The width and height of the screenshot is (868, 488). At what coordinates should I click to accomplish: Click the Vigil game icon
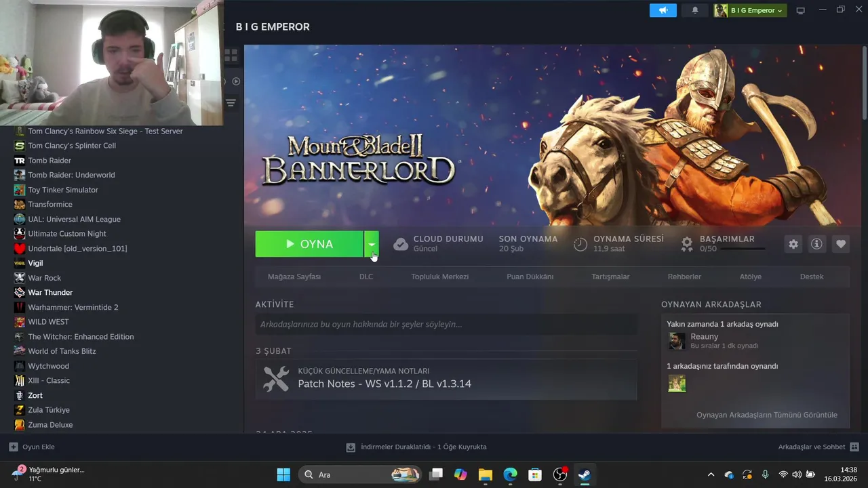[x=20, y=263]
